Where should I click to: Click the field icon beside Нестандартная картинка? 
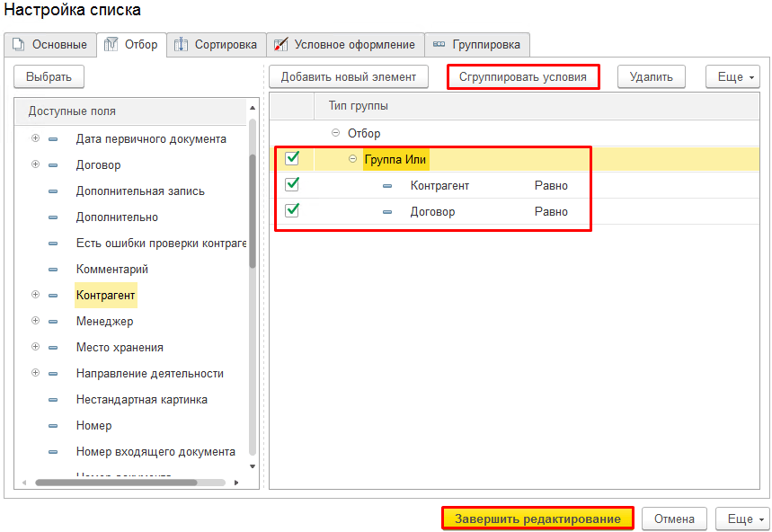[x=53, y=400]
